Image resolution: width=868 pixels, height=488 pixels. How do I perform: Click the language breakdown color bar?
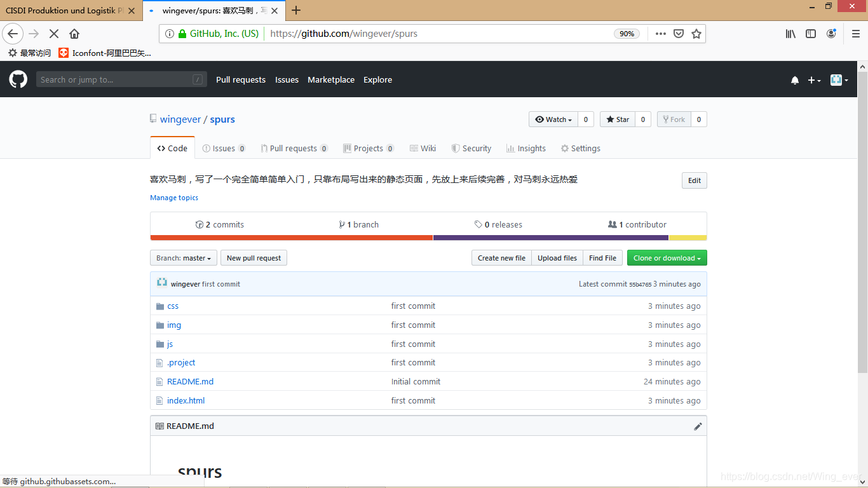428,238
